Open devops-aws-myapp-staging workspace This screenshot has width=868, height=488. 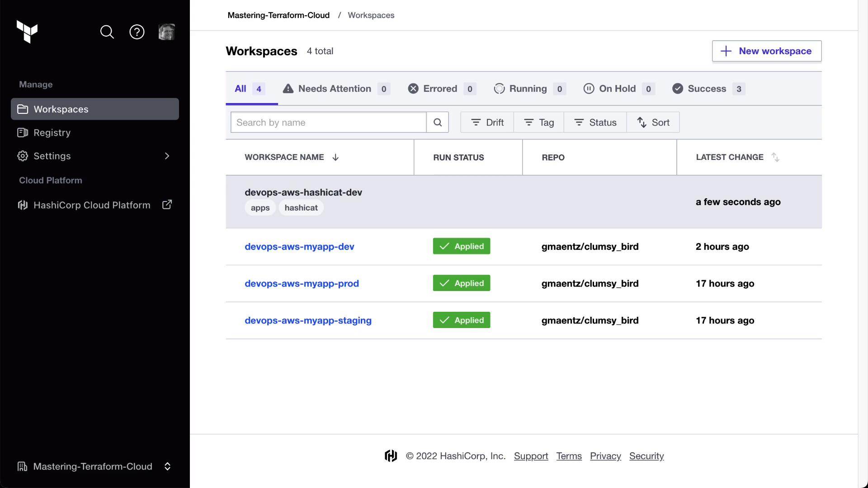[308, 320]
